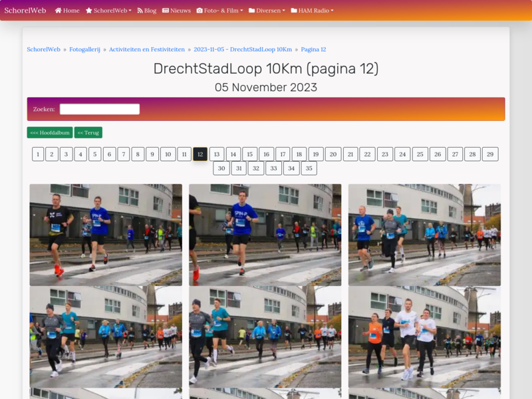
Task: Go to gallery page 11
Action: click(x=184, y=154)
